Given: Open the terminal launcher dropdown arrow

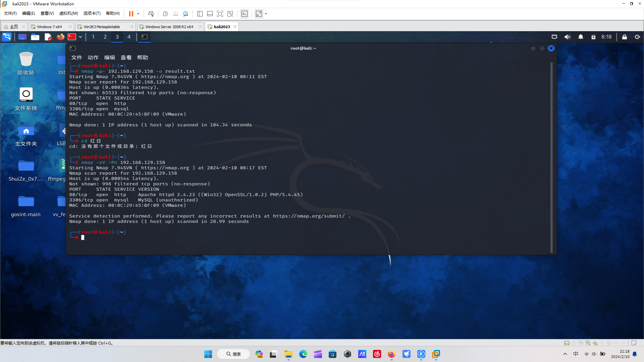Looking at the screenshot, I should pyautogui.click(x=80, y=37).
